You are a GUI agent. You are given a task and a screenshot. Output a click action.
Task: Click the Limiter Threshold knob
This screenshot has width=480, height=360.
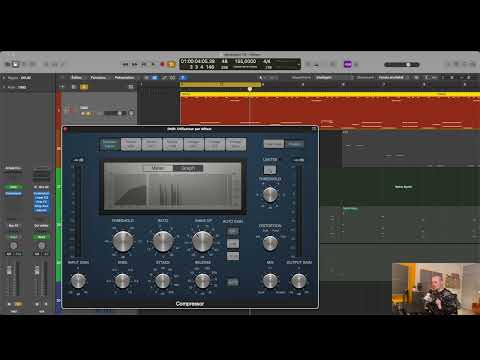pos(270,195)
